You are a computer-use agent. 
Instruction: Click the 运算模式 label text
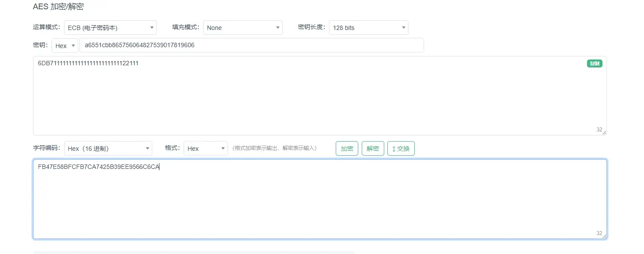46,27
